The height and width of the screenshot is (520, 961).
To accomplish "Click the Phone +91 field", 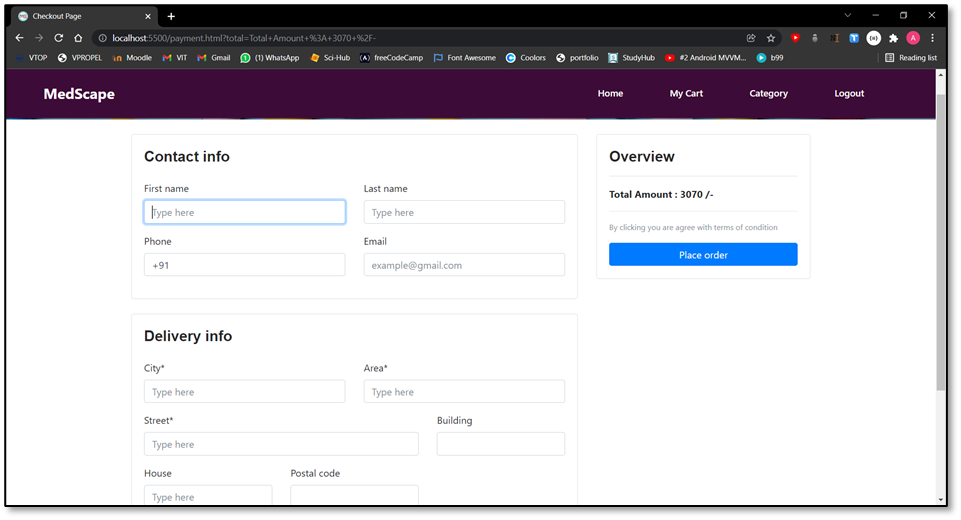I will click(245, 265).
